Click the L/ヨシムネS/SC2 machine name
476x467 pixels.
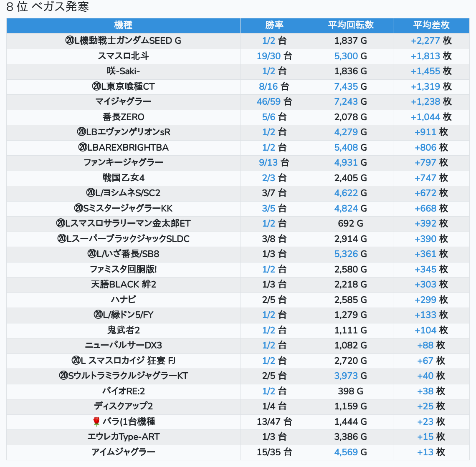123,193
